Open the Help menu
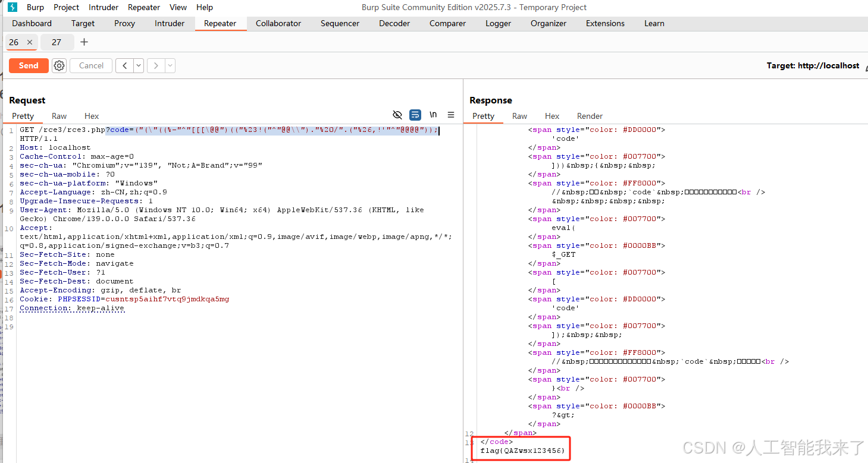This screenshot has width=868, height=463. (205, 7)
